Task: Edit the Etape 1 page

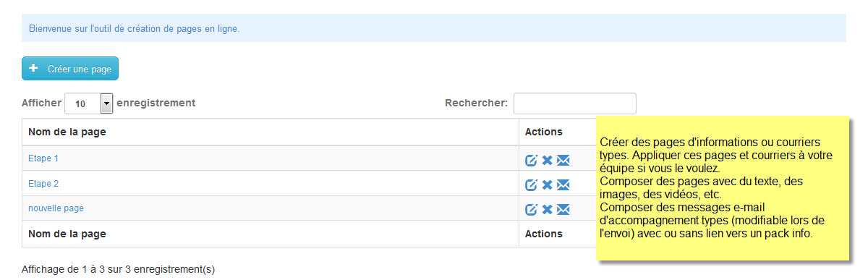Action: (x=532, y=161)
